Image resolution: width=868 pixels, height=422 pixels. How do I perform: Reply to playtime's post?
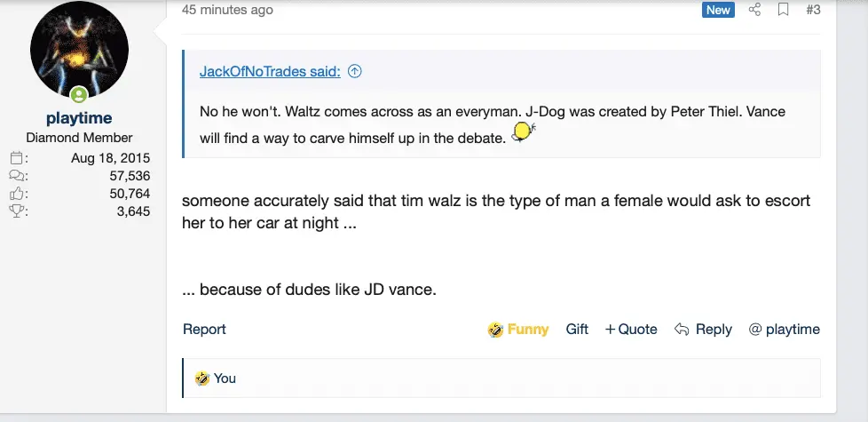click(x=704, y=330)
